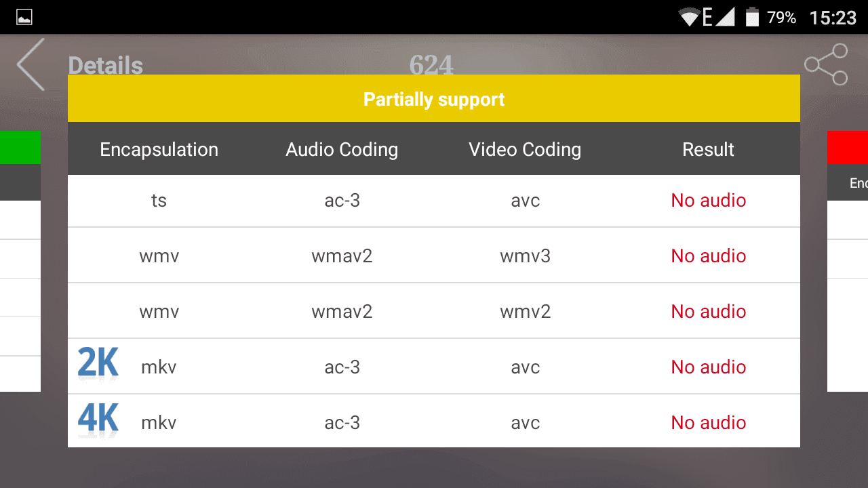Tap the Wi-Fi signal icon
The height and width of the screenshot is (488, 868).
pos(689,18)
